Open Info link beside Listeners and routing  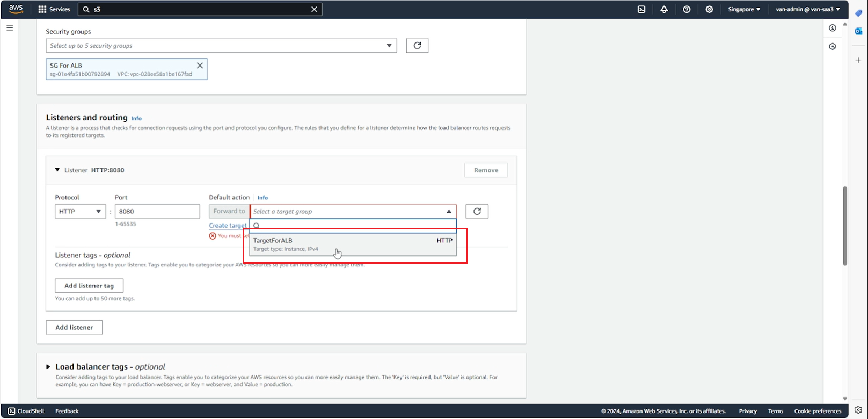pyautogui.click(x=136, y=118)
